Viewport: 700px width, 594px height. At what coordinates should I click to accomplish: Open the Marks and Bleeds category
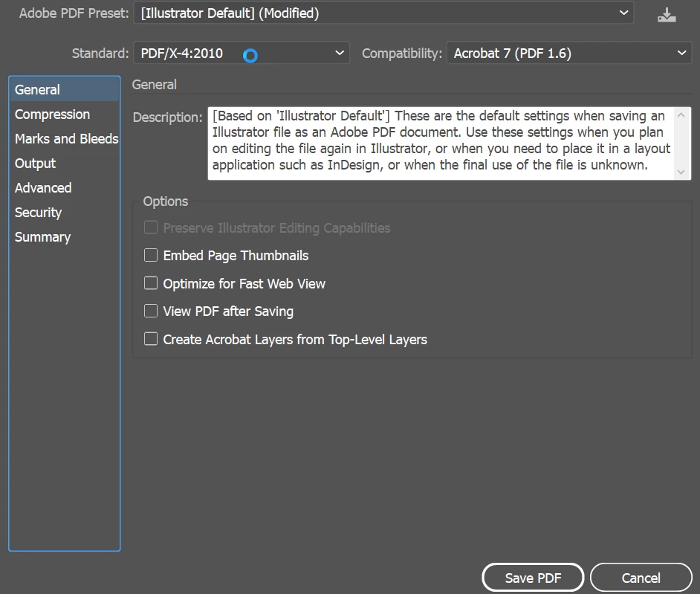65,139
